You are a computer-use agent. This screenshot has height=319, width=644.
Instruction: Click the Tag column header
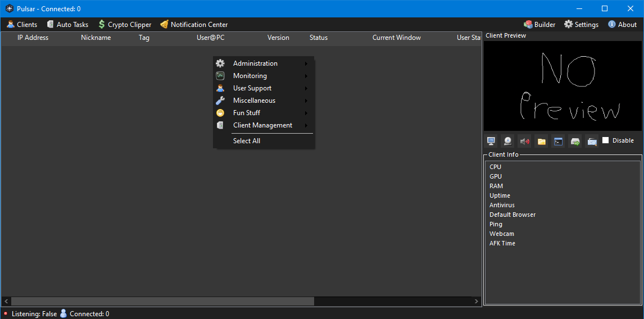(x=144, y=38)
